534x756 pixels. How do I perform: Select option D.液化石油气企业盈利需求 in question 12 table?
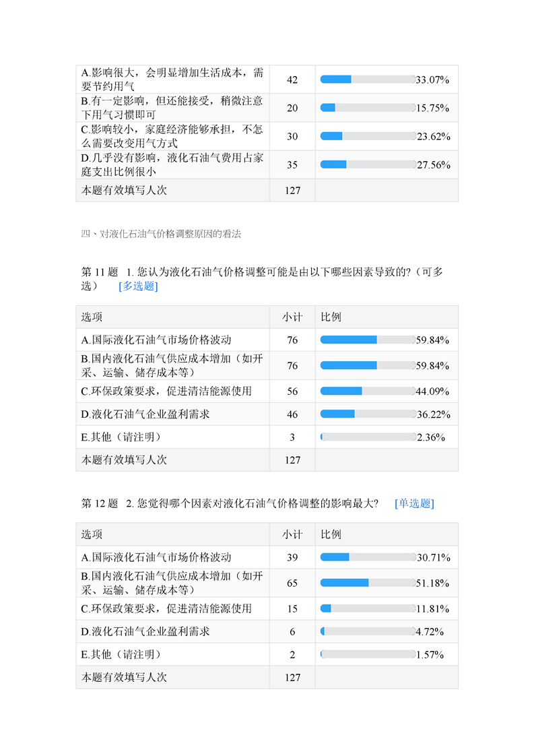(x=145, y=631)
